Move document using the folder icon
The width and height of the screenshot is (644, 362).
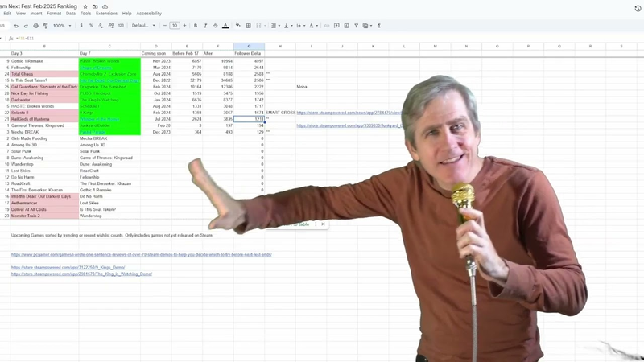[x=95, y=6]
